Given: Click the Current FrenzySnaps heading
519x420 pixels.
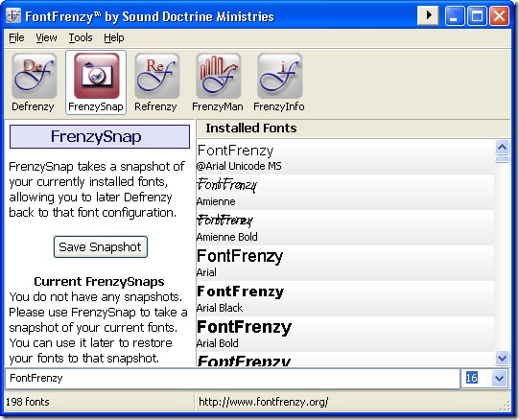Looking at the screenshot, I should tap(99, 281).
